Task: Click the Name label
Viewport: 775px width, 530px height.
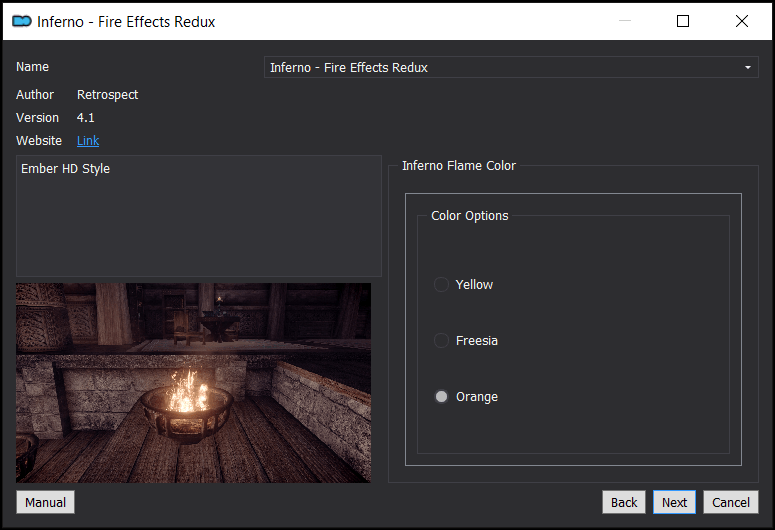Action: [x=33, y=67]
